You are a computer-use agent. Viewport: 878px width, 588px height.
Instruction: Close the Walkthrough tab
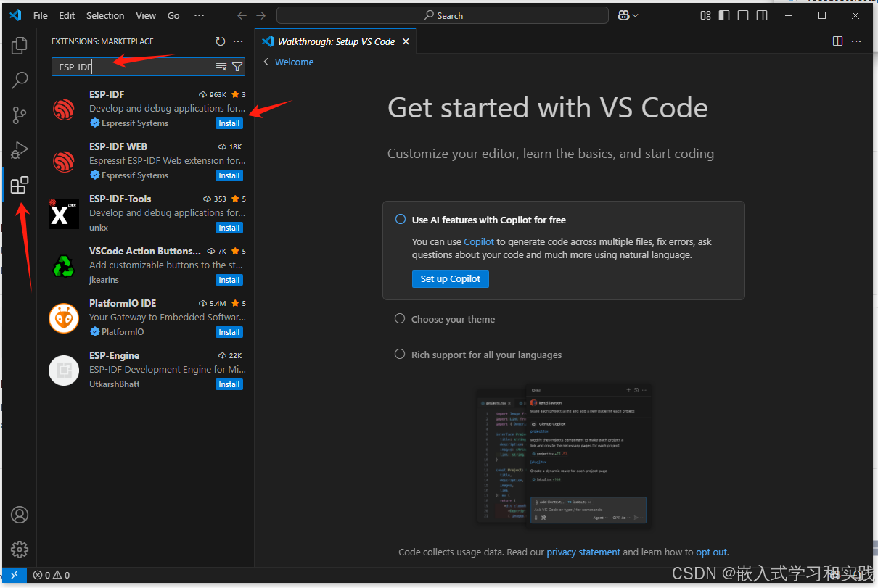[406, 41]
